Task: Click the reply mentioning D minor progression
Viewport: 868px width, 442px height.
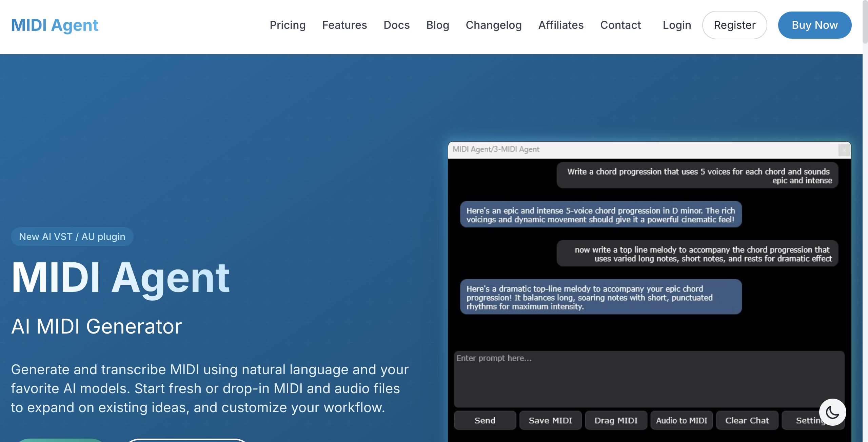Action: click(x=601, y=215)
